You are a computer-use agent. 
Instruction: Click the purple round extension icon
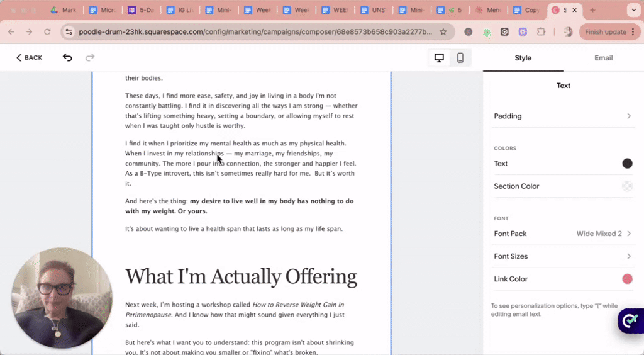(523, 31)
